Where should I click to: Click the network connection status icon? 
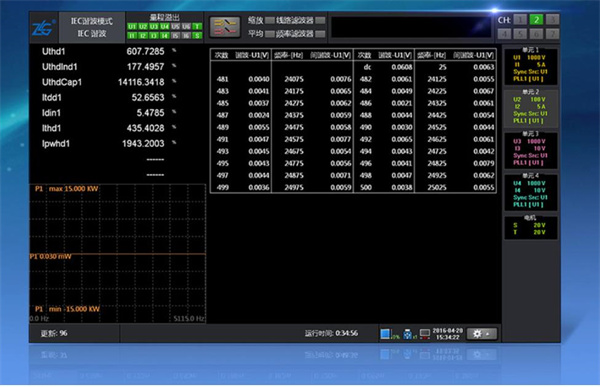425,334
